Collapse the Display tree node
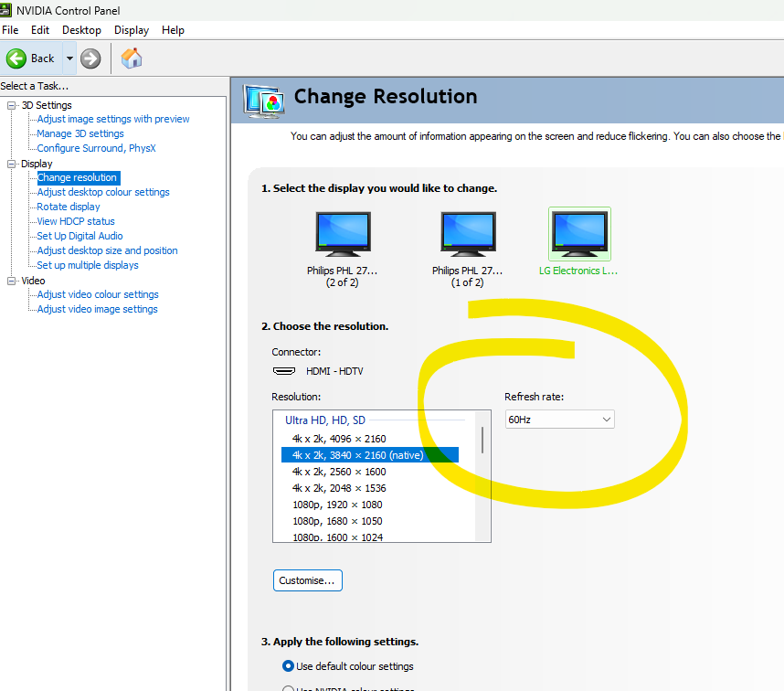The width and height of the screenshot is (784, 691). point(11,164)
